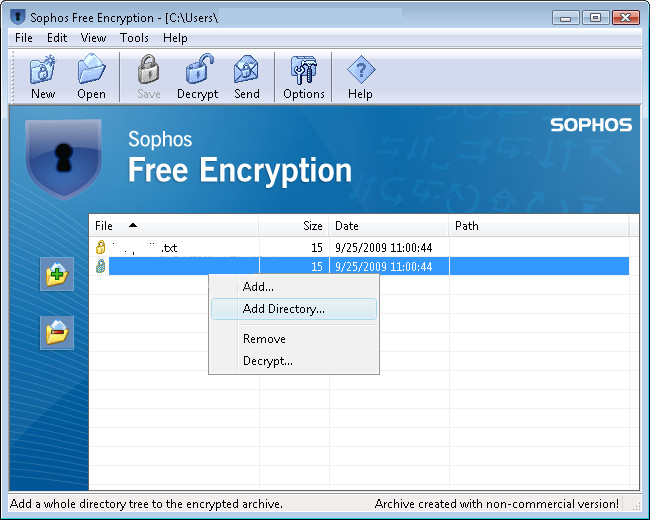
Task: Click the remove files folder icon with red minus
Action: 57,333
